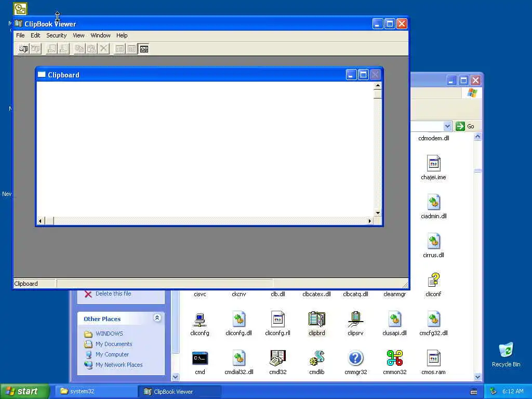Click ClipBook Viewer resize grip in status bar

pos(405,284)
